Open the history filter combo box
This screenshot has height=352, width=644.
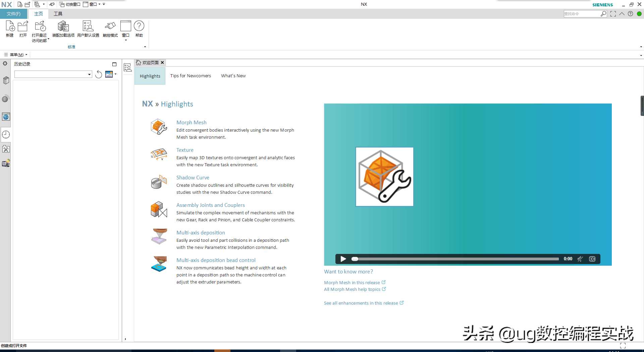point(53,74)
